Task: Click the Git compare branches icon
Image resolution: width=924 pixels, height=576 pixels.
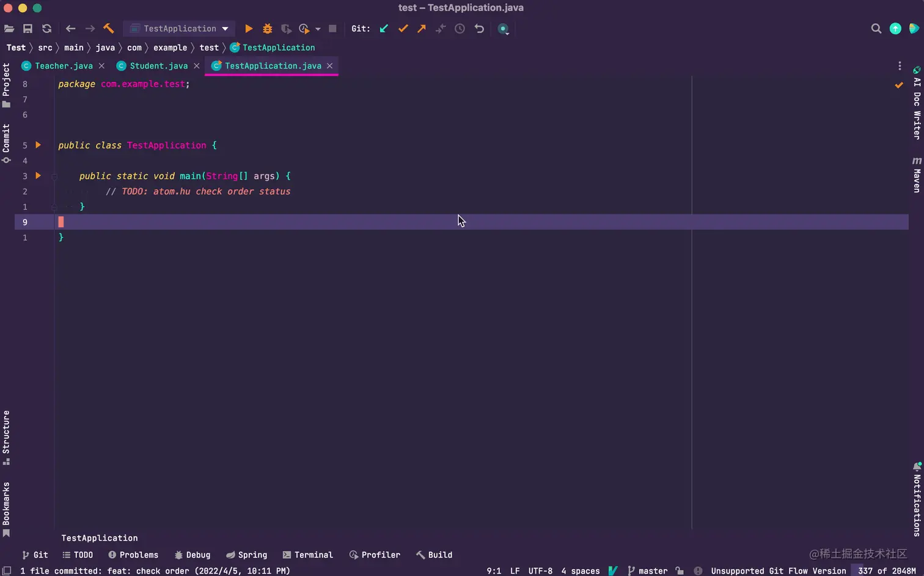Action: 441,29
